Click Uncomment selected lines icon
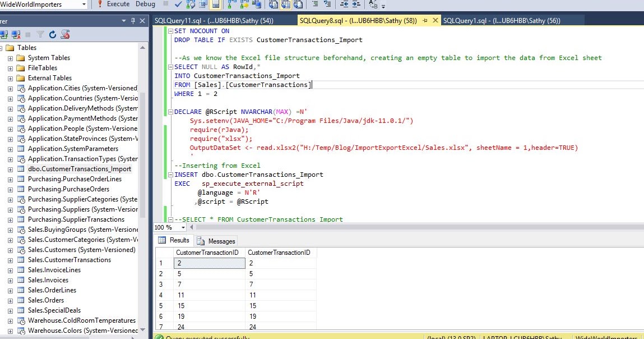This screenshot has width=644, height=339. click(x=327, y=4)
